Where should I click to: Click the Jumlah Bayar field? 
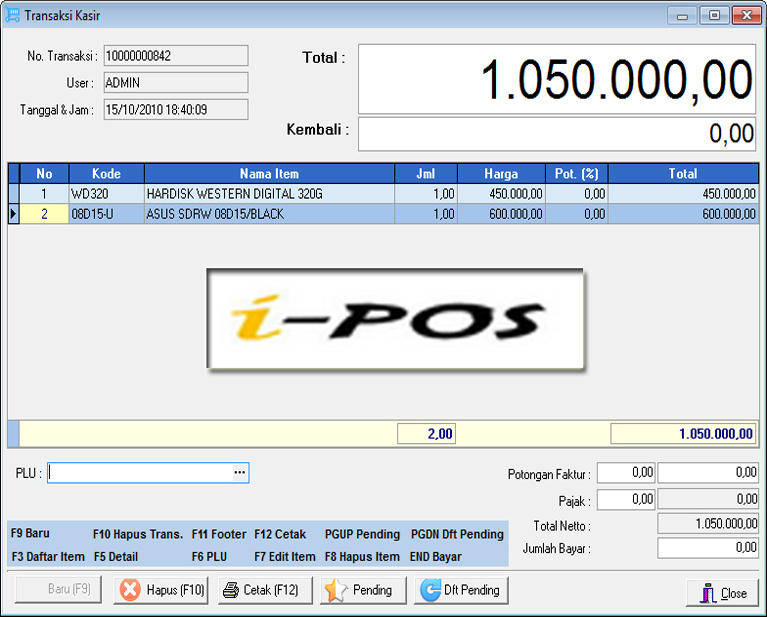pyautogui.click(x=708, y=548)
